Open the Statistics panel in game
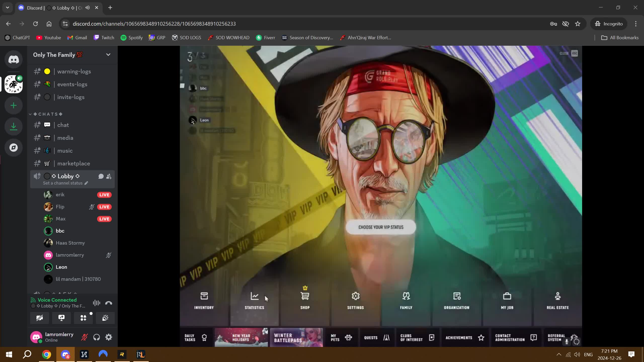Screen dimensions: 644x362 (x=254, y=301)
